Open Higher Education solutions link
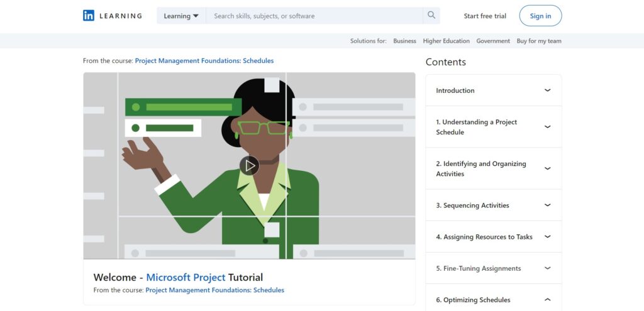Viewport: 644px width, 311px height. pyautogui.click(x=446, y=41)
